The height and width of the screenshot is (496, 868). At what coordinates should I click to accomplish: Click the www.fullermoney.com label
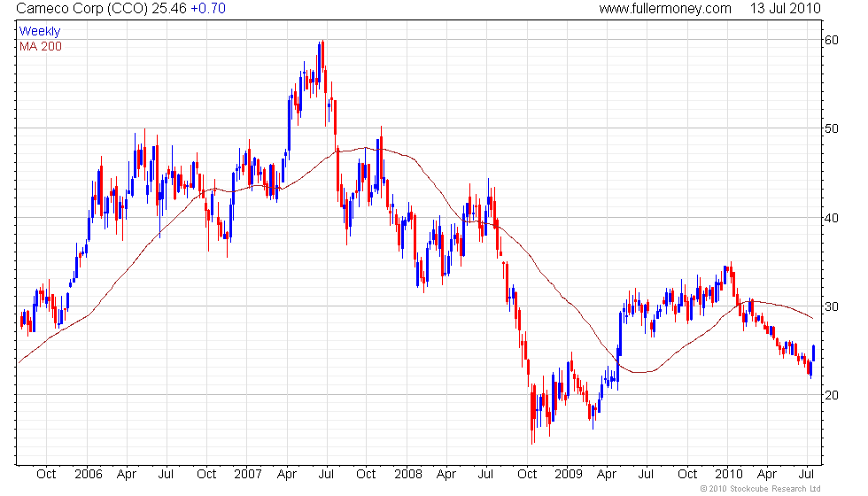pyautogui.click(x=665, y=8)
